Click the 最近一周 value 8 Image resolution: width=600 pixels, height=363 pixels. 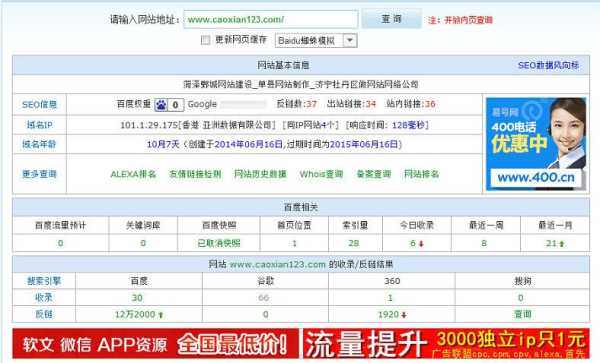pos(484,243)
